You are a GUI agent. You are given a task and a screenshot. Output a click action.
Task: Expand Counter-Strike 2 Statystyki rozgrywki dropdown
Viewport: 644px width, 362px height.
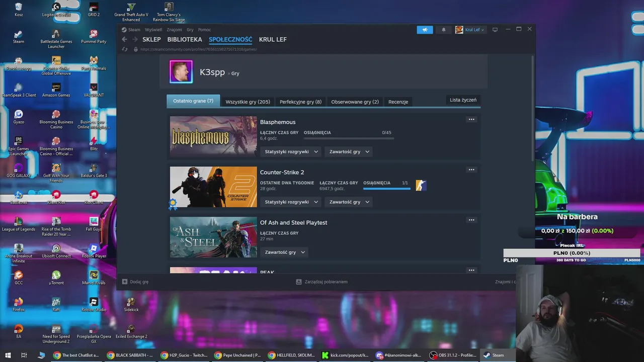pos(291,202)
